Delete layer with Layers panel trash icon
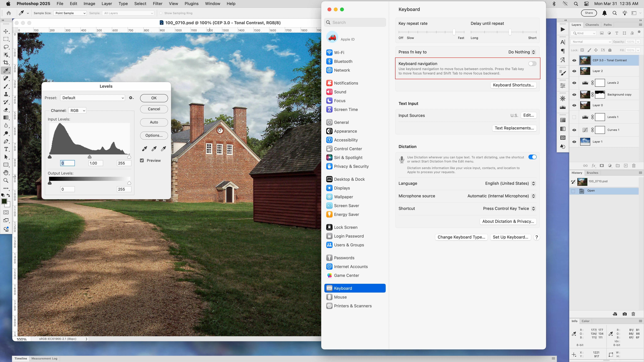This screenshot has width=644, height=362. click(633, 166)
